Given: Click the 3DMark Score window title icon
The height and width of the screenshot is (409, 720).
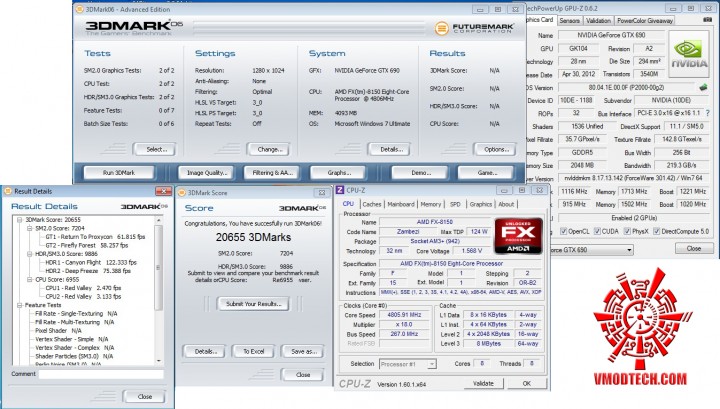Looking at the screenshot, I should 182,193.
